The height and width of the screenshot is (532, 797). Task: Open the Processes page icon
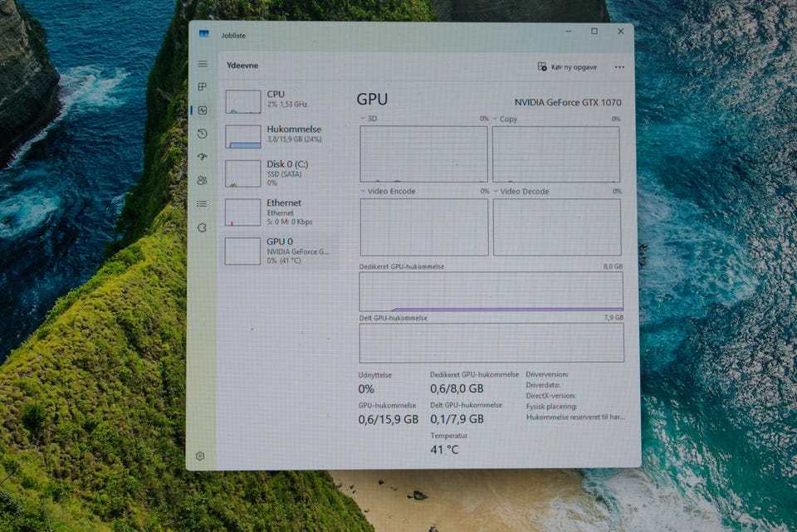point(203,87)
